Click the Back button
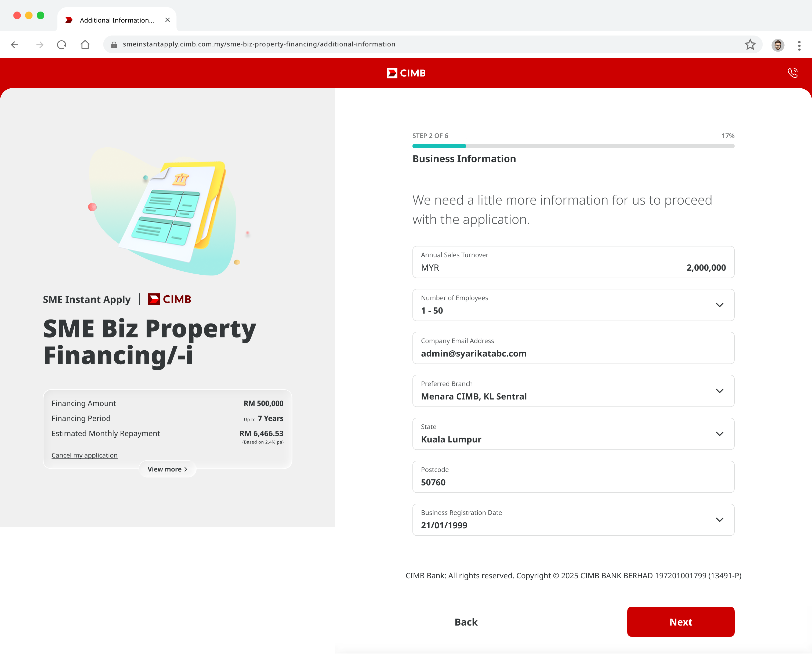This screenshot has height=654, width=812. coord(466,622)
